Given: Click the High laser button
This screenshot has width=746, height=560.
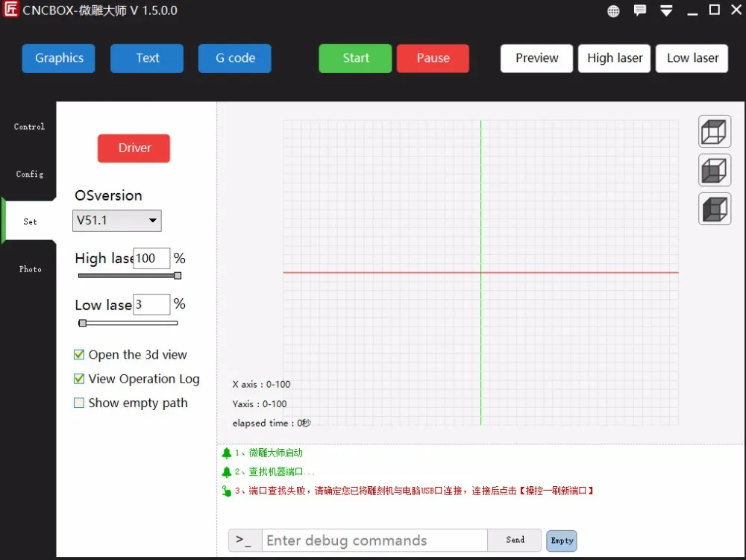Looking at the screenshot, I should tap(614, 58).
